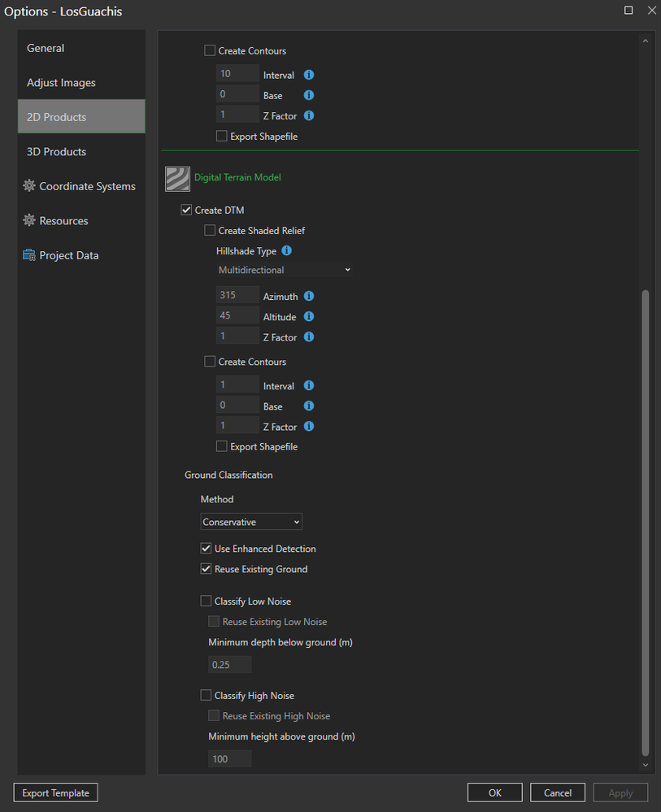Click the info icon next to Azimuth
661x812 pixels.
[x=309, y=297]
